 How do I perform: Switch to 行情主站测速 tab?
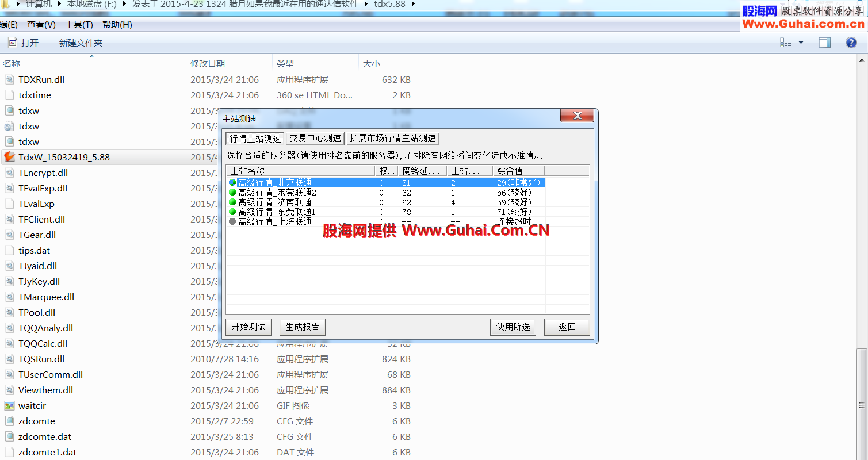(255, 139)
